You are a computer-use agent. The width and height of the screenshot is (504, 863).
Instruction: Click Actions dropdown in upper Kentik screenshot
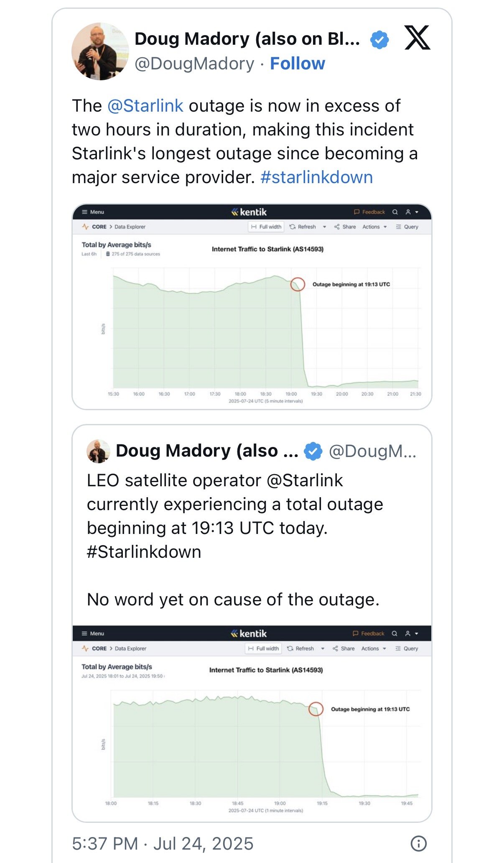tap(374, 227)
